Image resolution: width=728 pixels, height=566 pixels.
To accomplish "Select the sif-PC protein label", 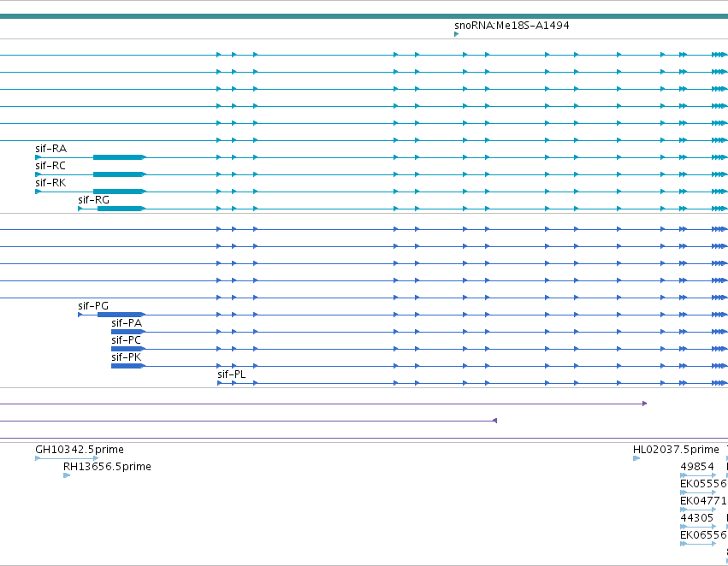I will [127, 340].
